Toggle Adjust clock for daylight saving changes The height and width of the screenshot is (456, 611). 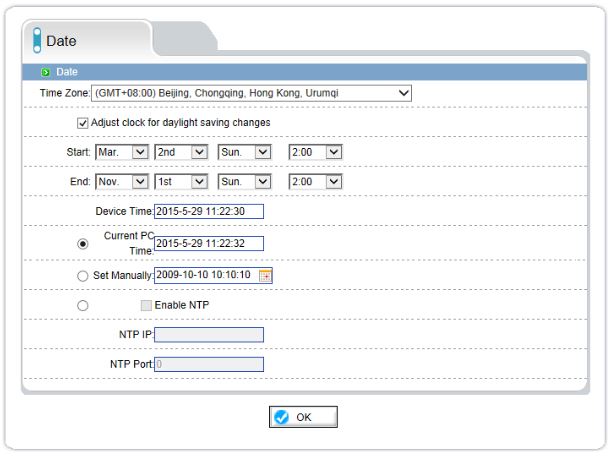coord(82,123)
